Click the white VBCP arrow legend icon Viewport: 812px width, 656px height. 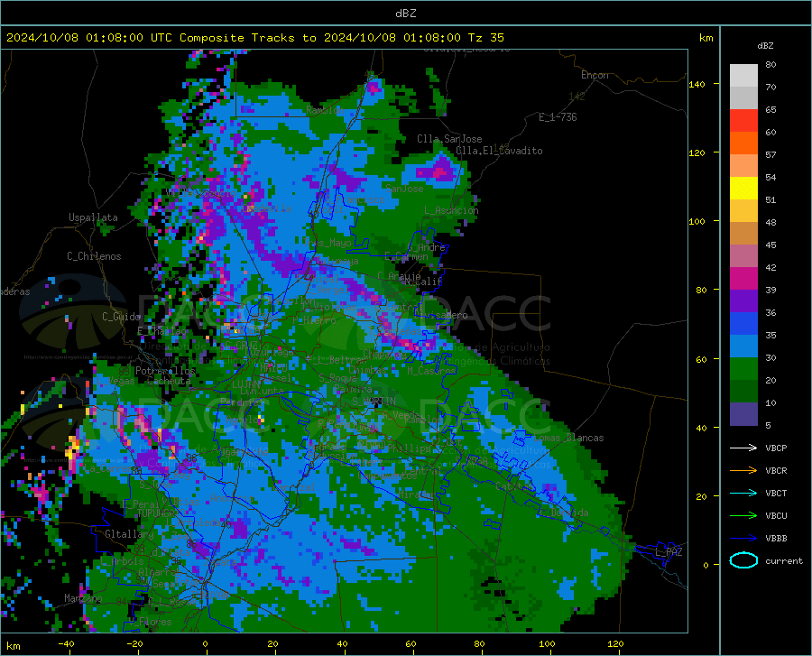tap(743, 448)
